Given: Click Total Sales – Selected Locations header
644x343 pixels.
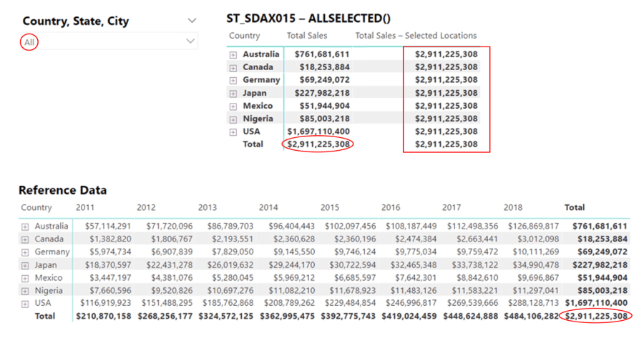Looking at the screenshot, I should tap(416, 36).
